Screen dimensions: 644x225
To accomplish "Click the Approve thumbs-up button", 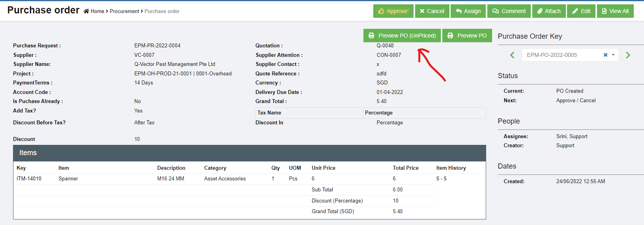I will (393, 11).
